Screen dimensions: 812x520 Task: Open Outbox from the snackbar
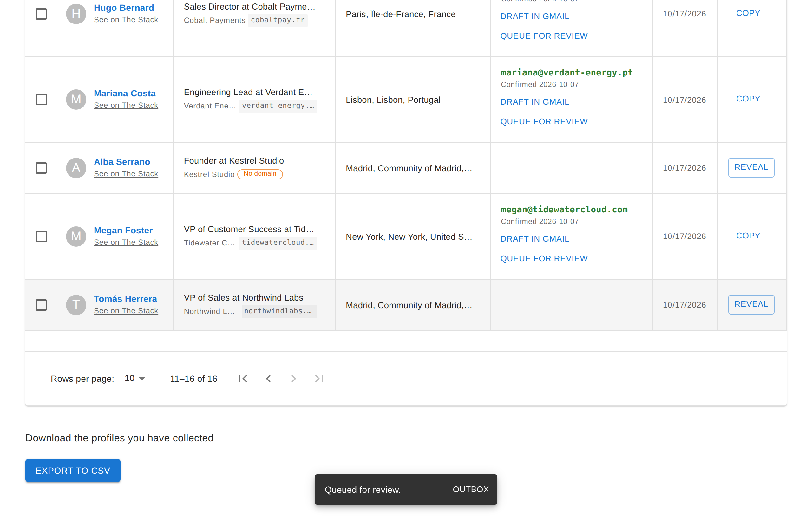(x=470, y=489)
